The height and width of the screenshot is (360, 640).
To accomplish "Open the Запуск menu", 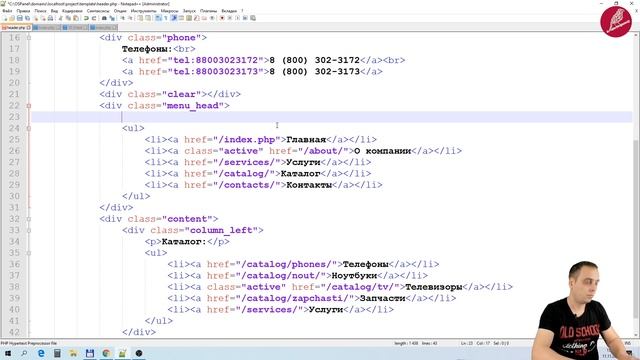I will (189, 11).
